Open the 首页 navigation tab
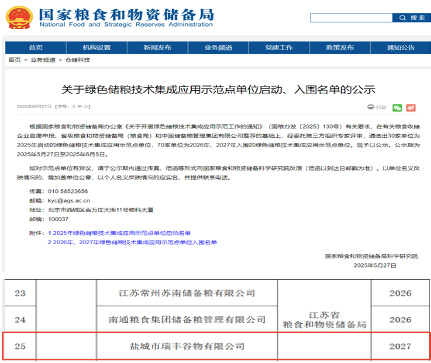Viewport: 431px width, 363px height. [x=36, y=48]
